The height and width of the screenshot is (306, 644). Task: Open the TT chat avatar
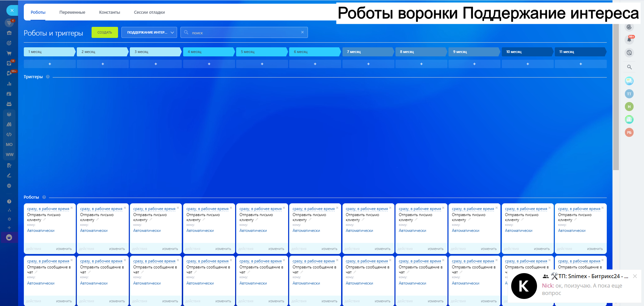click(629, 94)
